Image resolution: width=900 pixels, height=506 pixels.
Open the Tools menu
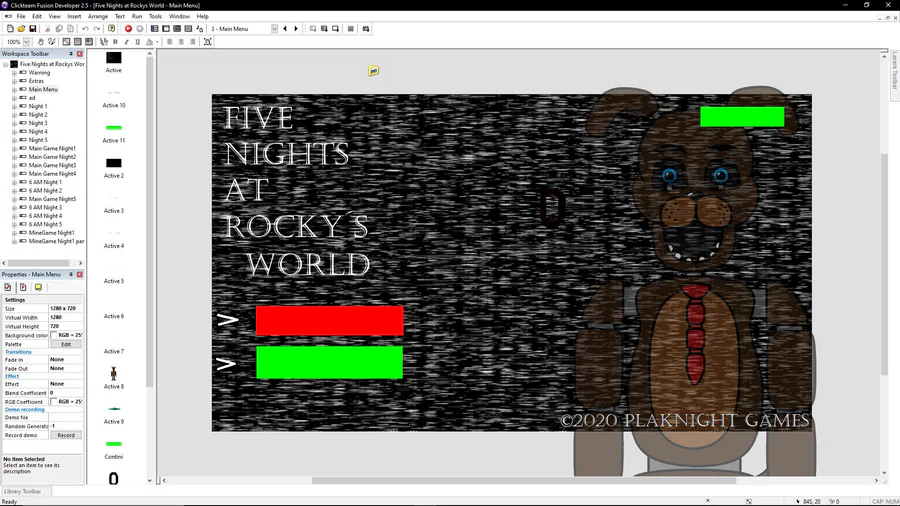[155, 16]
